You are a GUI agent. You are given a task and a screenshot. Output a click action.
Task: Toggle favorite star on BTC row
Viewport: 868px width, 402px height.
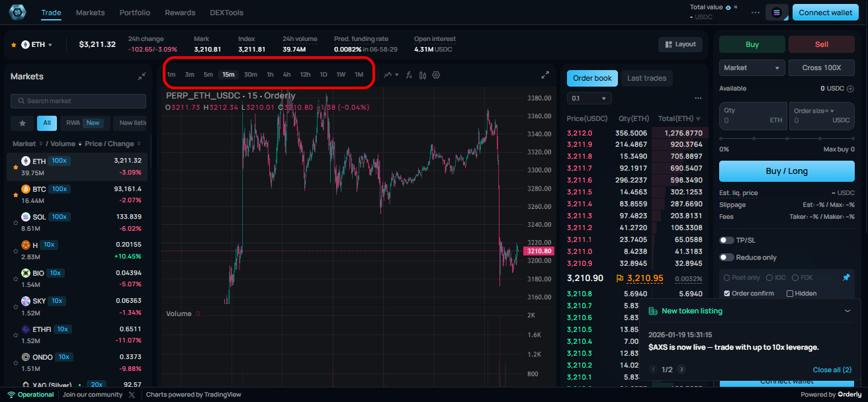[x=15, y=196]
